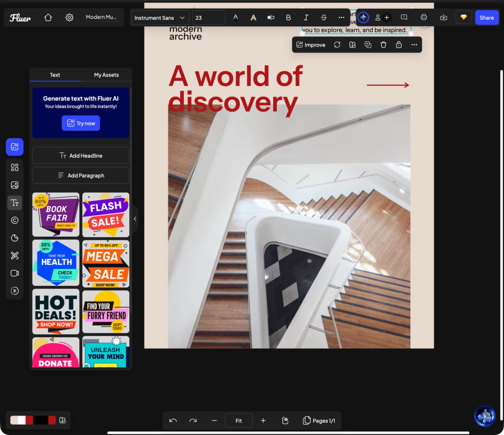Switch to the My Assets tab
This screenshot has height=435, width=504.
tap(106, 75)
